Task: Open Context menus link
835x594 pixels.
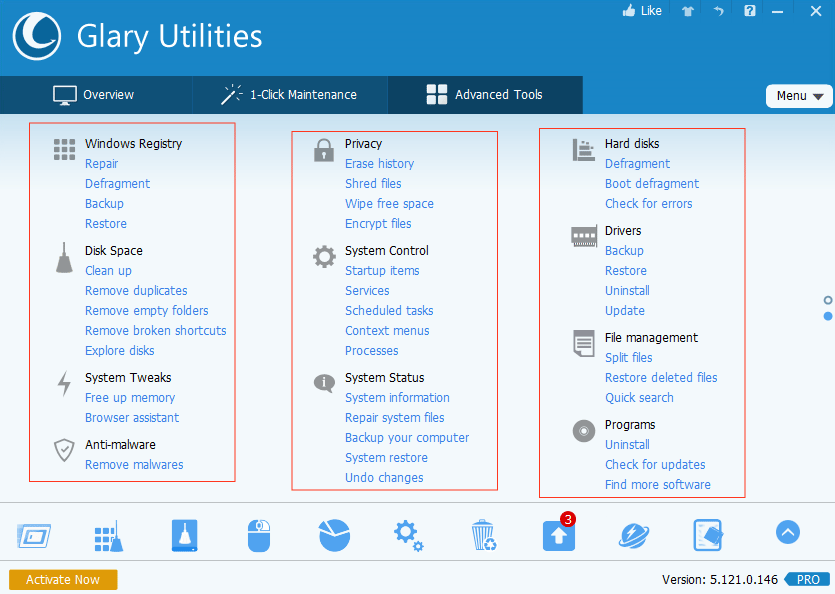Action: coord(387,330)
